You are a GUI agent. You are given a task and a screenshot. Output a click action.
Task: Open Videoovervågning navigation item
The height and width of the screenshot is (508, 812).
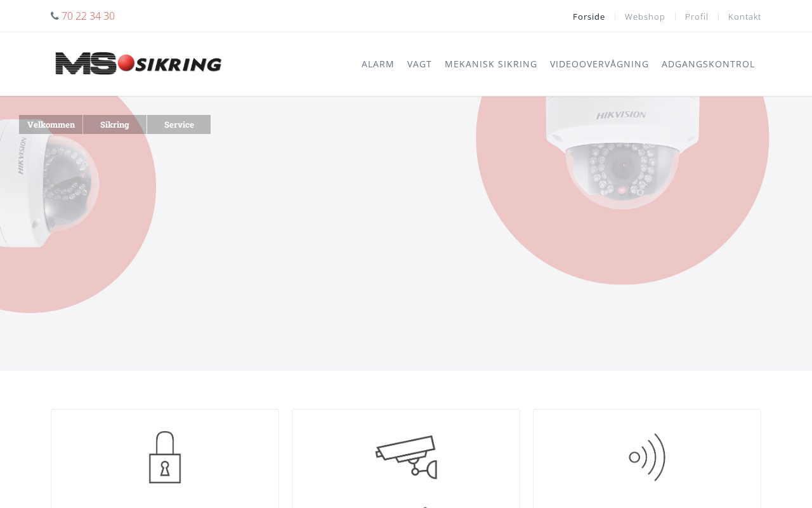pyautogui.click(x=599, y=64)
